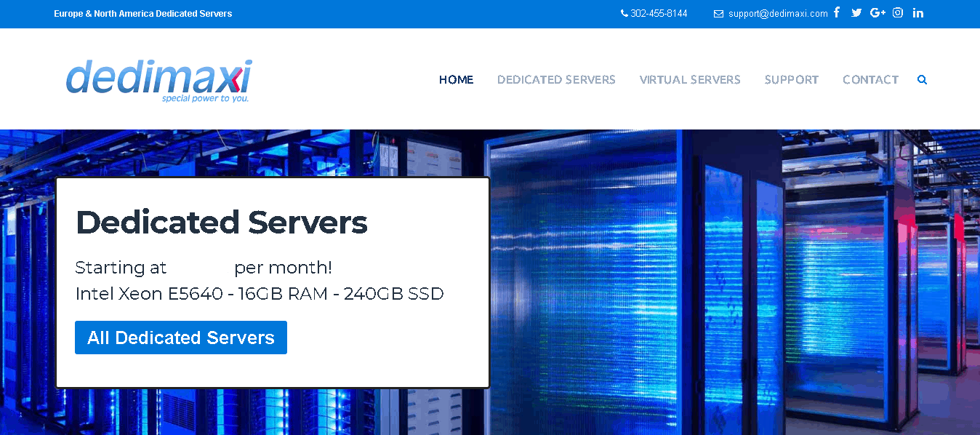Open the LinkedIn social icon
The image size is (980, 435).
[918, 12]
